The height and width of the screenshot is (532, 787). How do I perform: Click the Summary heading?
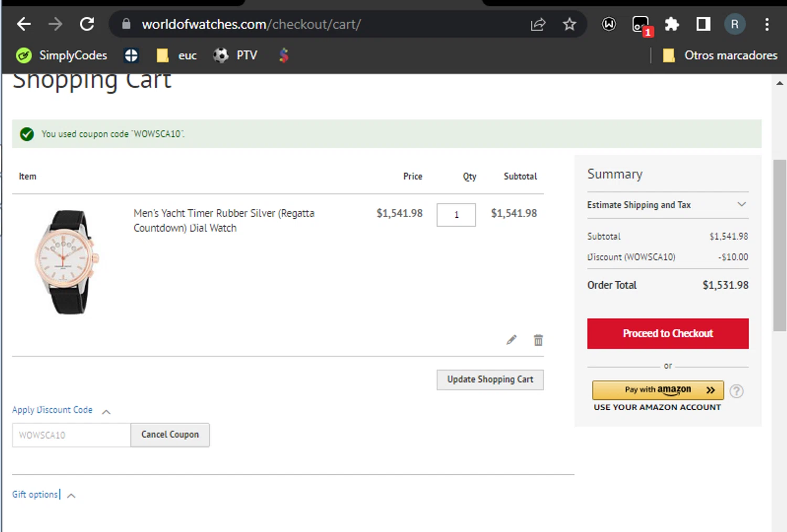[615, 174]
